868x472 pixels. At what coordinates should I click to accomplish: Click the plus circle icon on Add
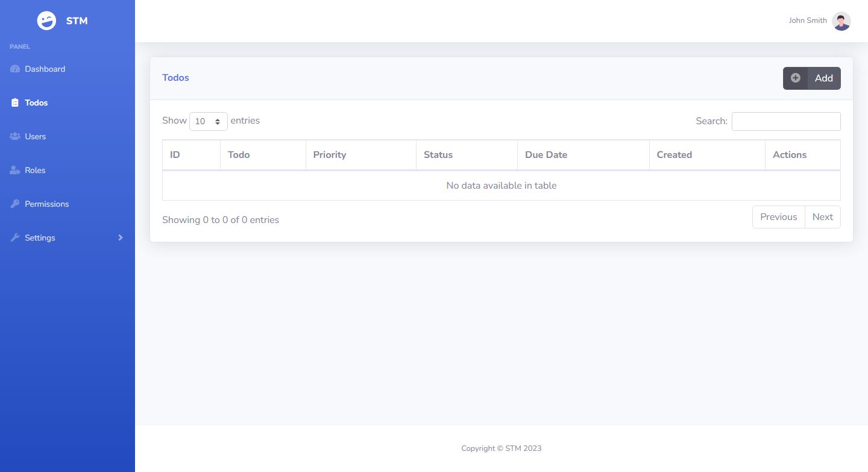[x=796, y=78]
